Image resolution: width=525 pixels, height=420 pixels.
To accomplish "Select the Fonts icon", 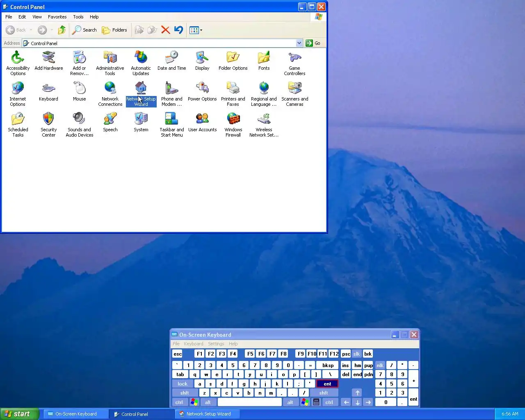I will [x=264, y=61].
